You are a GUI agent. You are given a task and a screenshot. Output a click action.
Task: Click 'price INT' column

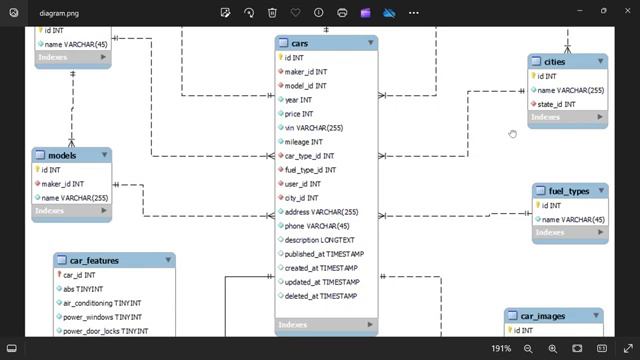coord(299,114)
